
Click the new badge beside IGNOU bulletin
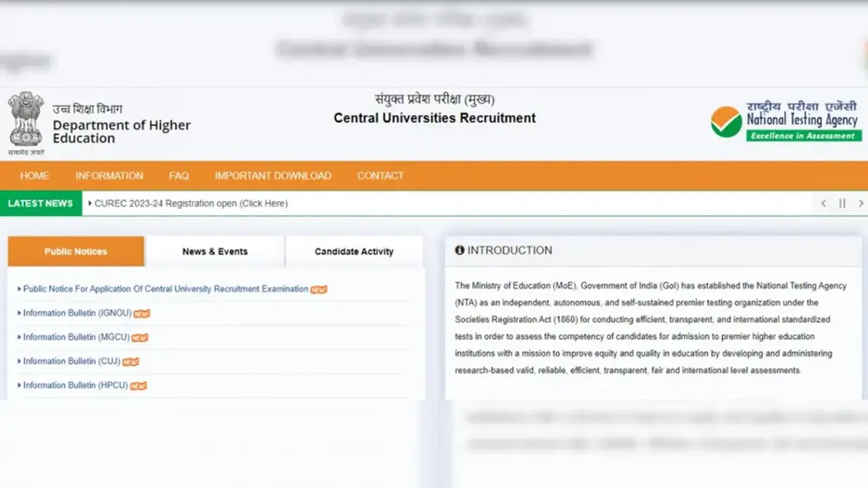click(x=142, y=314)
